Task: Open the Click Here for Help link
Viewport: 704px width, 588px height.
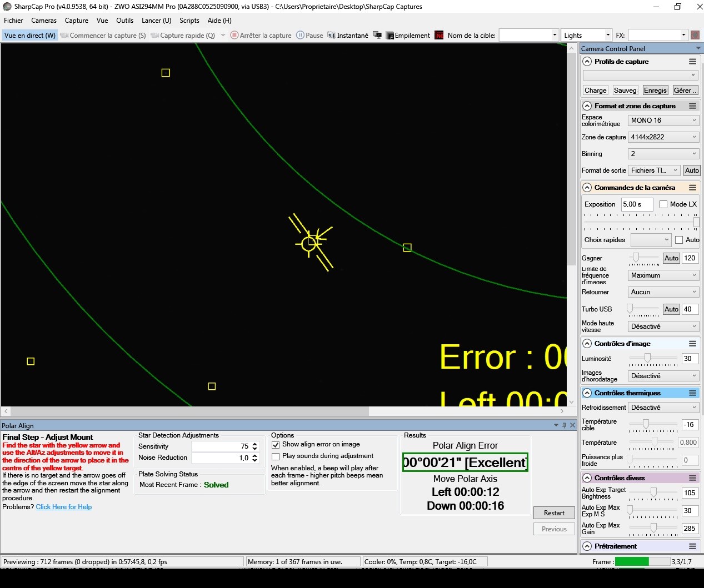Action: (x=64, y=507)
